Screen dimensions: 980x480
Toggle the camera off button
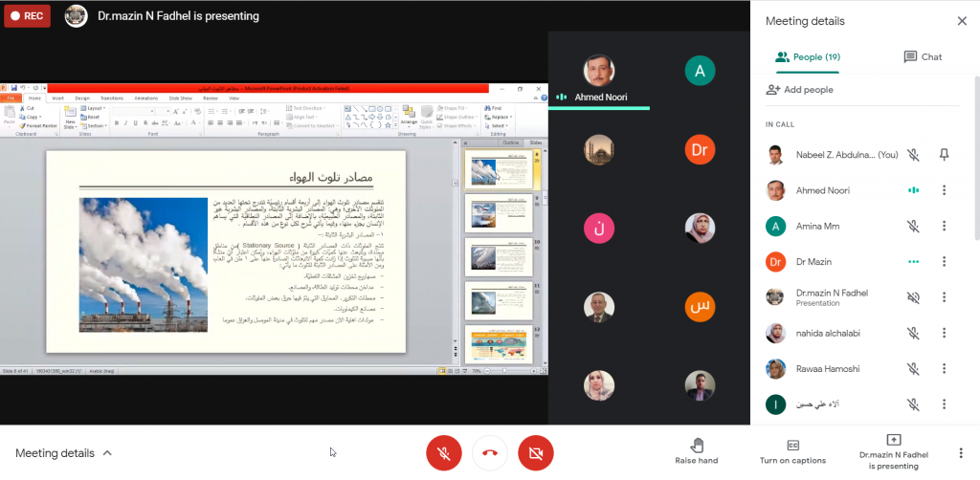[x=536, y=452]
